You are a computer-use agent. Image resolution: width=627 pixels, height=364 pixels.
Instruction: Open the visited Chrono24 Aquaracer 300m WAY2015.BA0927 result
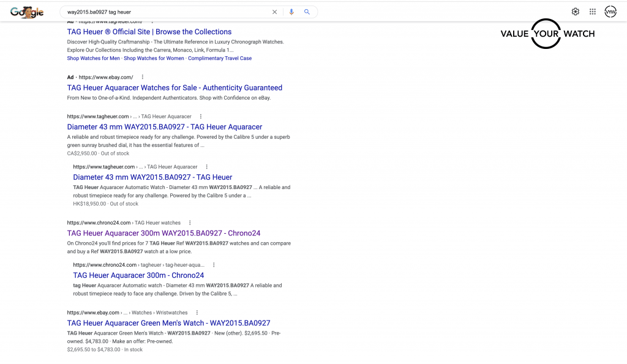163,233
